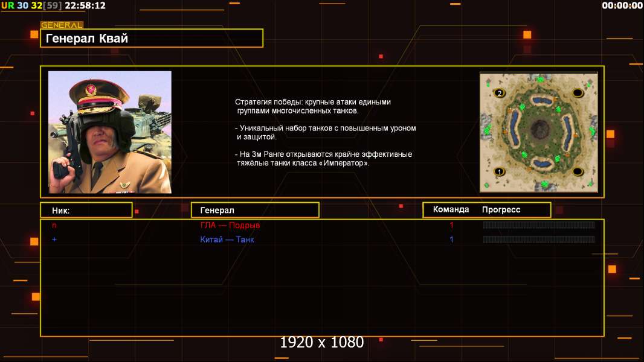Click start position marker 1 on minimap
Screen dimensions: 644x362
pos(500,172)
